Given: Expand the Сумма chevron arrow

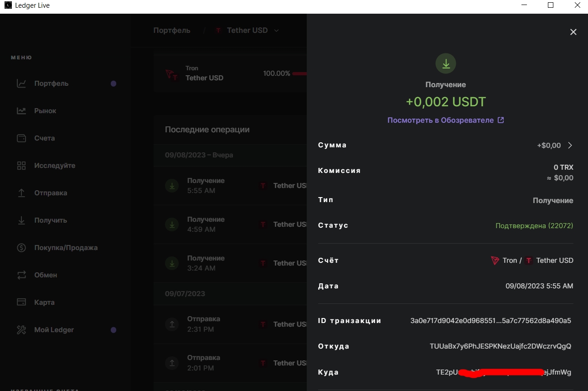Looking at the screenshot, I should (570, 145).
